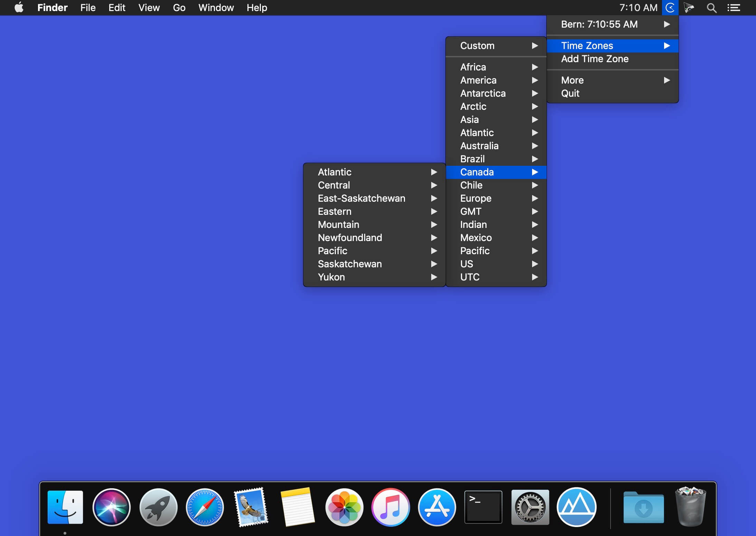Open App Store from dock
The height and width of the screenshot is (536, 756).
tap(437, 507)
